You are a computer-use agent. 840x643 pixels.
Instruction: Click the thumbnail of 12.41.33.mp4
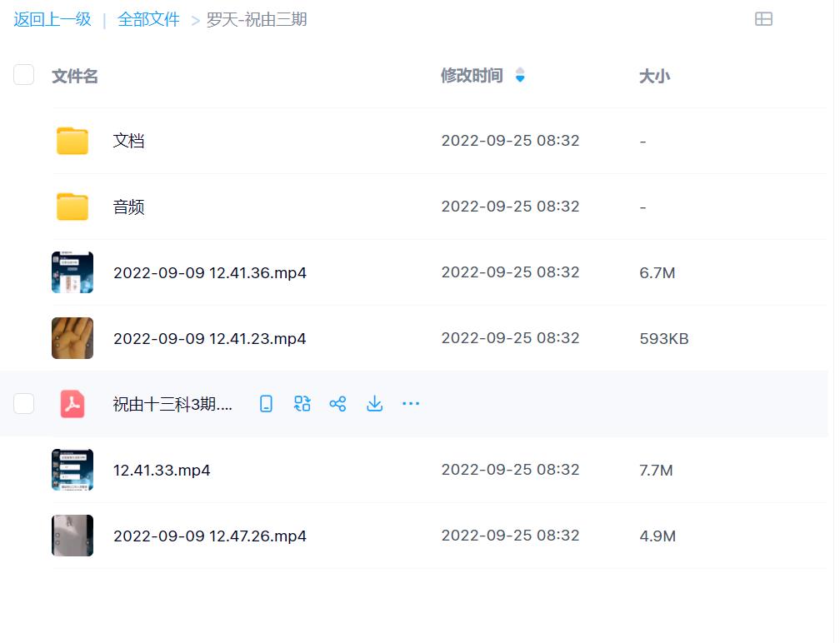[72, 469]
